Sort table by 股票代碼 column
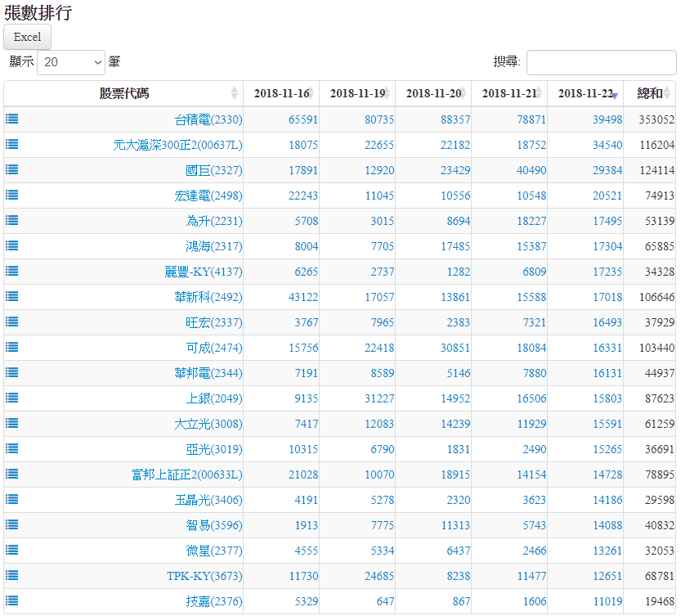This screenshot has height=616, width=681. pyautogui.click(x=123, y=93)
